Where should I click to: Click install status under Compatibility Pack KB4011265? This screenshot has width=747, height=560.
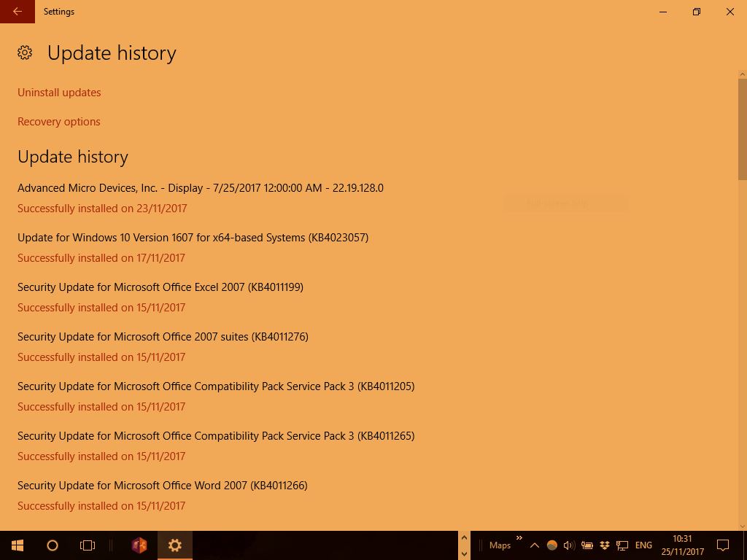click(x=101, y=456)
